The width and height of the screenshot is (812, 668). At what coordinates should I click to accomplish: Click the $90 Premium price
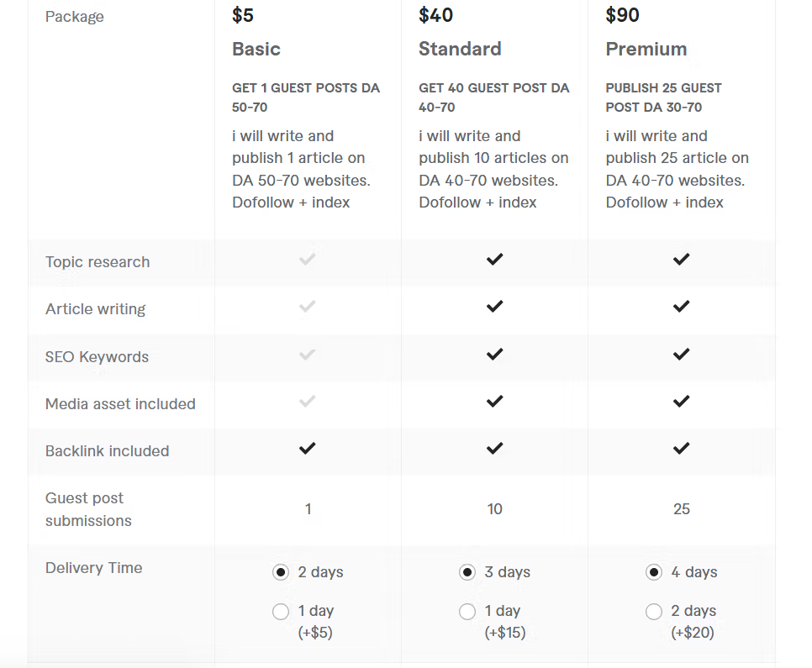623,15
